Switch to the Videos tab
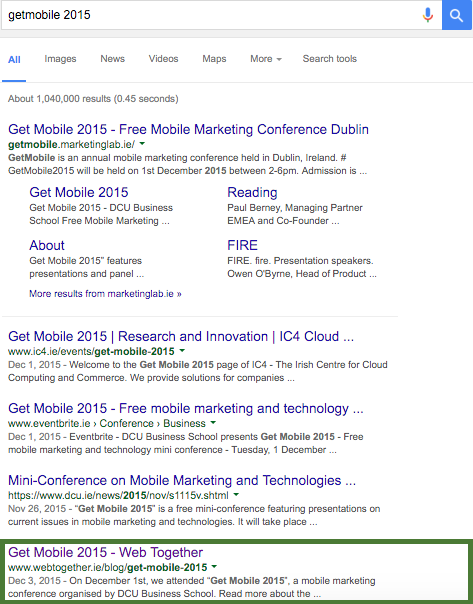The height and width of the screenshot is (604, 473). tap(163, 59)
